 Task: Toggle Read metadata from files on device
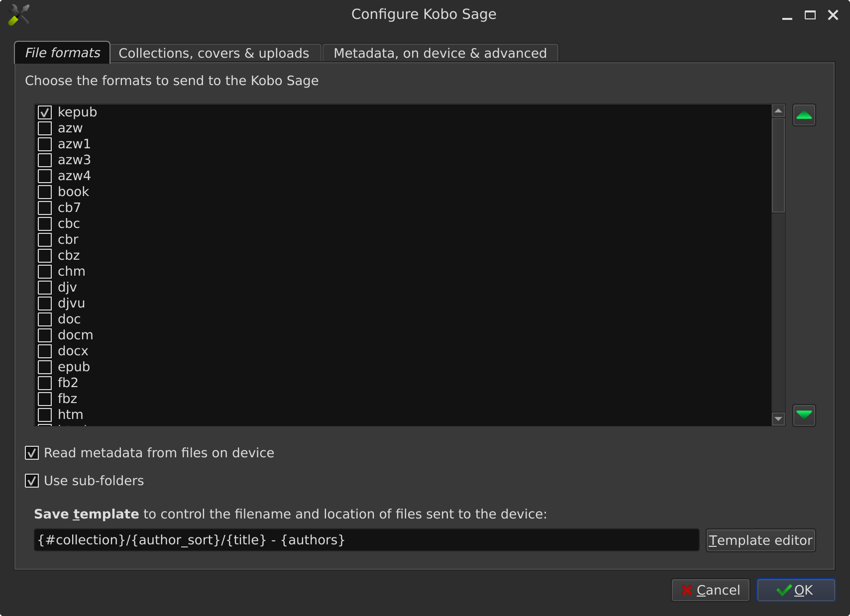click(x=32, y=453)
